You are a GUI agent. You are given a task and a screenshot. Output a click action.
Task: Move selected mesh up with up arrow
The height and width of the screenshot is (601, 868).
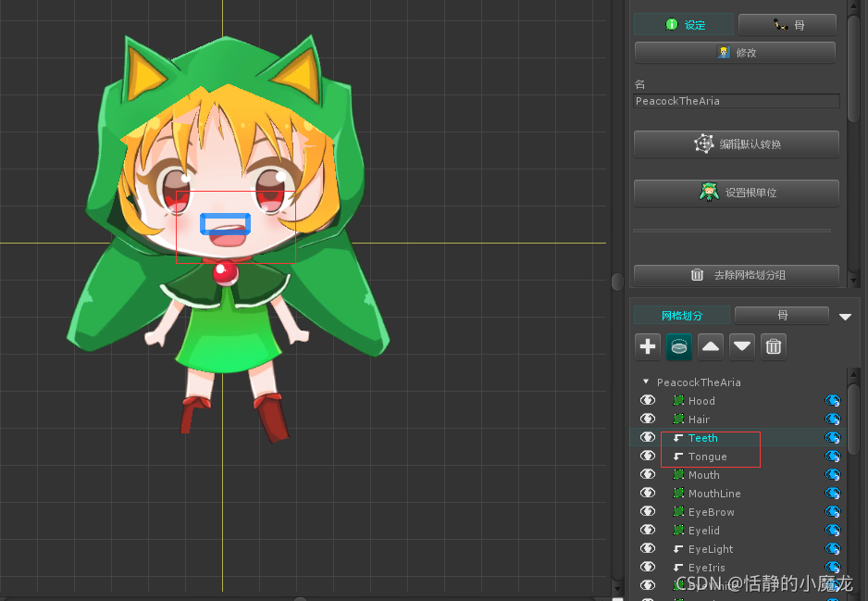pos(711,346)
